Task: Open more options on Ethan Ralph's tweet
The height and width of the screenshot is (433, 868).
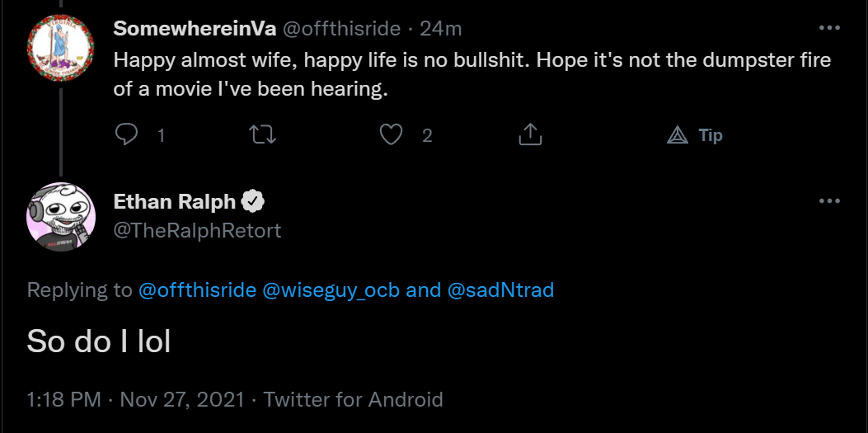Action: click(829, 201)
